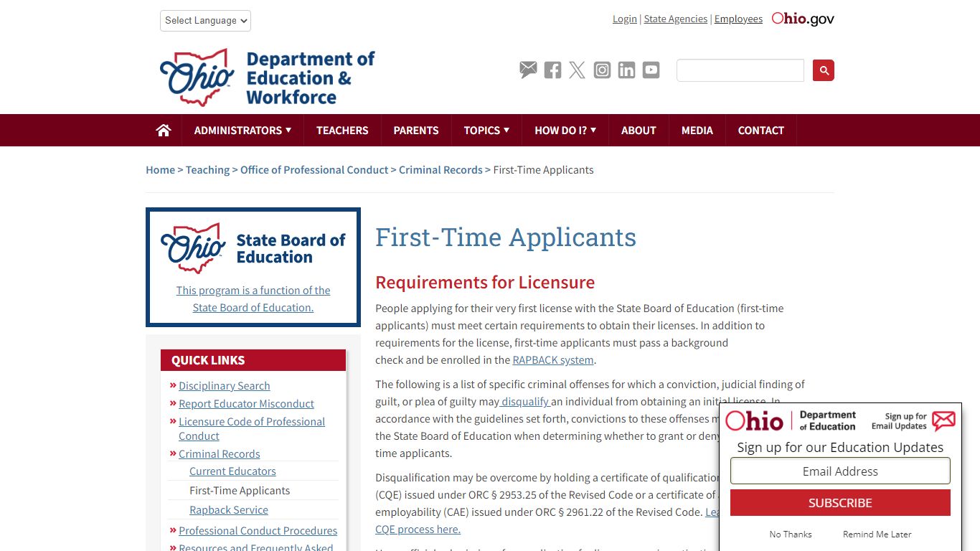
Task: Visit the Facebook page icon
Action: (552, 70)
